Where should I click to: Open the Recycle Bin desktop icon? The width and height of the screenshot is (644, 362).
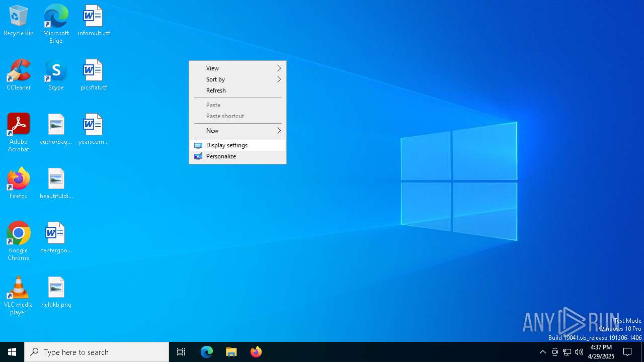(x=19, y=21)
